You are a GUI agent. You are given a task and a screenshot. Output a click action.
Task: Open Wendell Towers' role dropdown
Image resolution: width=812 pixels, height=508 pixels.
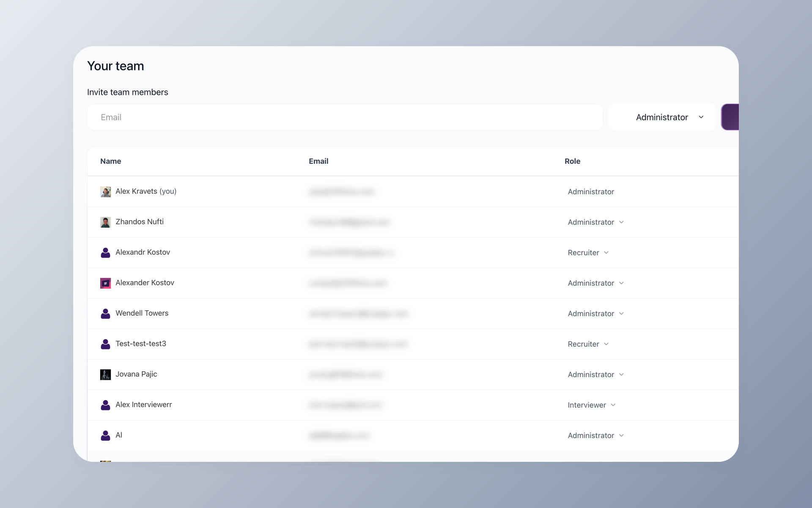point(595,314)
